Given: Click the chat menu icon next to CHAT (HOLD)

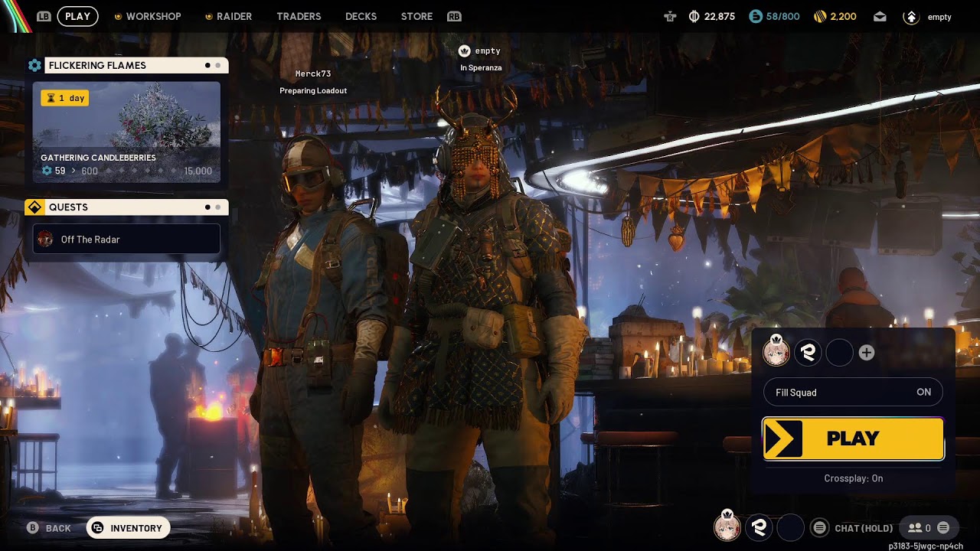Looking at the screenshot, I should pyautogui.click(x=819, y=527).
